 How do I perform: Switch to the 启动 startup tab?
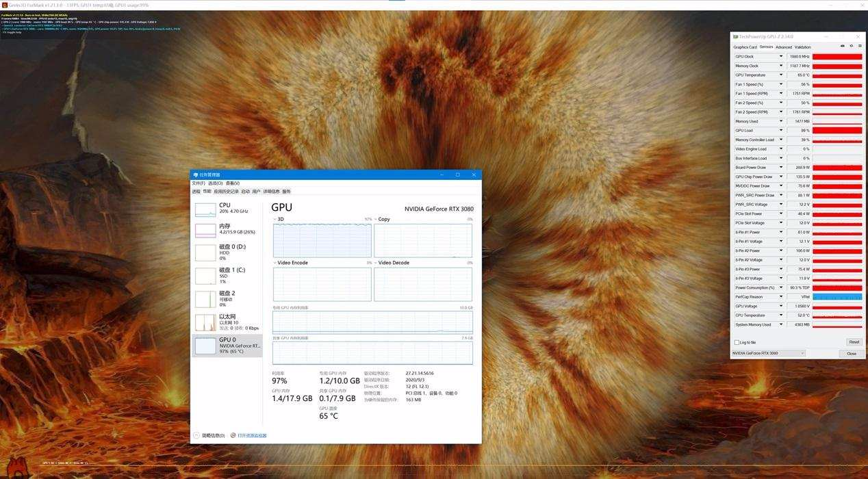click(245, 192)
